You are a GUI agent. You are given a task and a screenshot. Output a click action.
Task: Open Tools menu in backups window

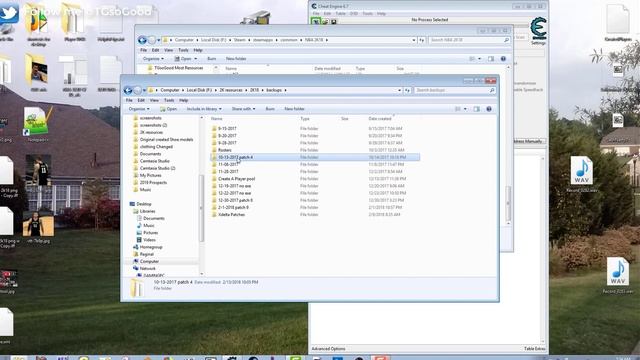[x=169, y=100]
